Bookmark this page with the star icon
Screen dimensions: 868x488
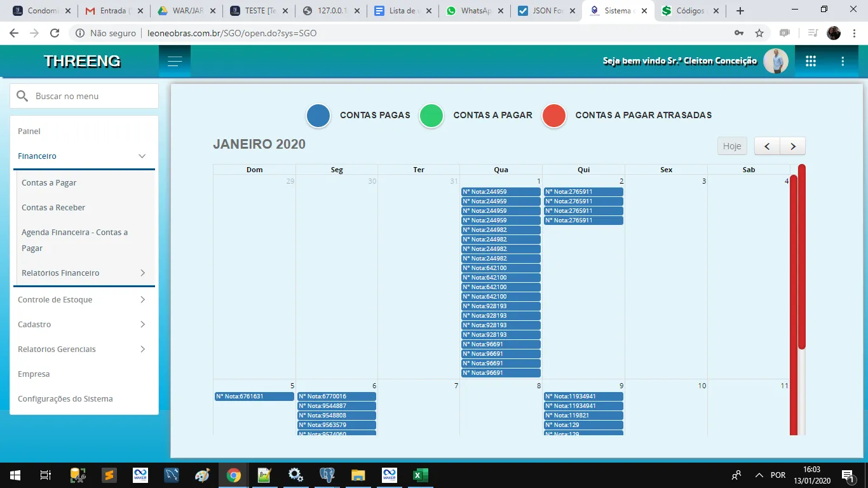click(759, 33)
